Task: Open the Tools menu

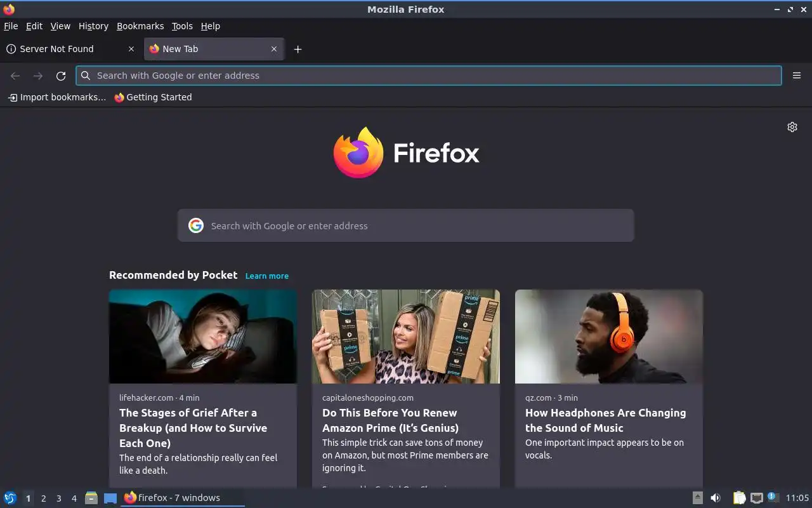Action: pos(182,26)
